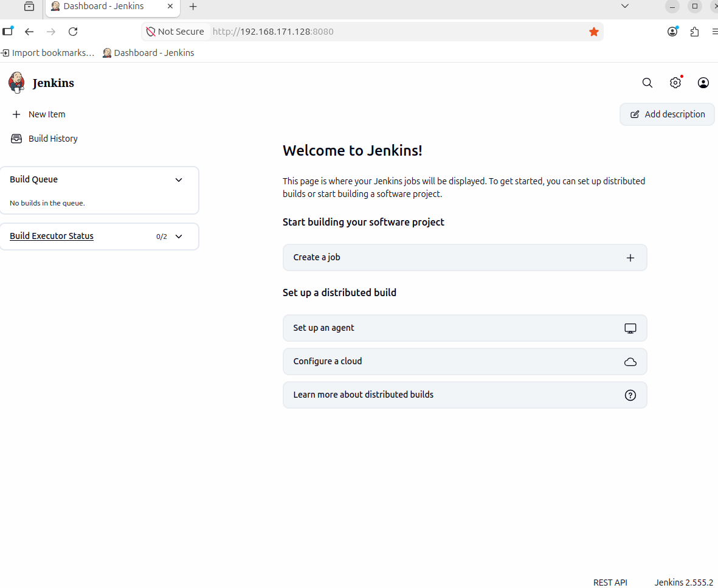The height and width of the screenshot is (588, 718).
Task: Go back with browser back arrow
Action: [x=29, y=32]
